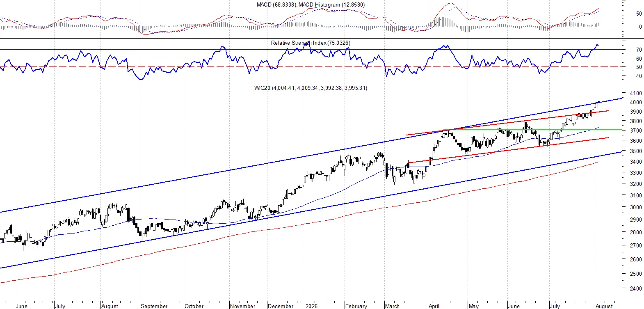This screenshot has height=309, width=644.
Task: Click the MACD Histogram (12.8580) title text
Action: pyautogui.click(x=331, y=5)
